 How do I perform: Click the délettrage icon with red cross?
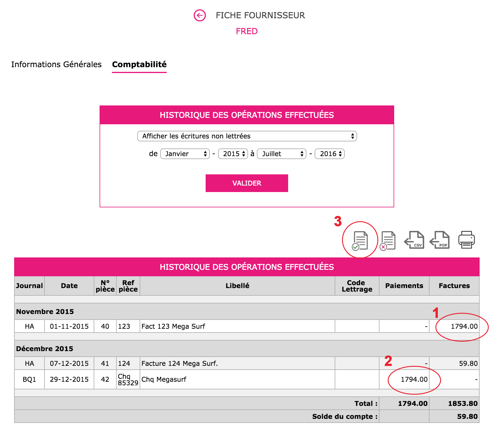(387, 240)
